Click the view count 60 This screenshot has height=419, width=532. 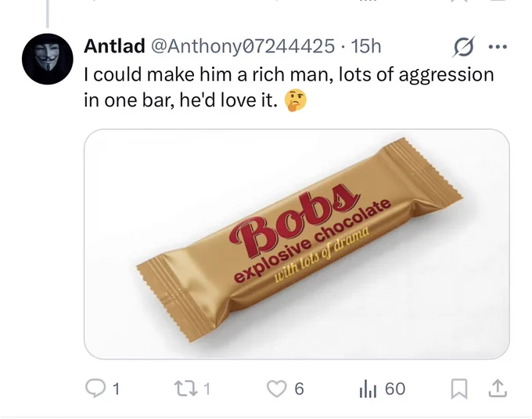pyautogui.click(x=395, y=389)
